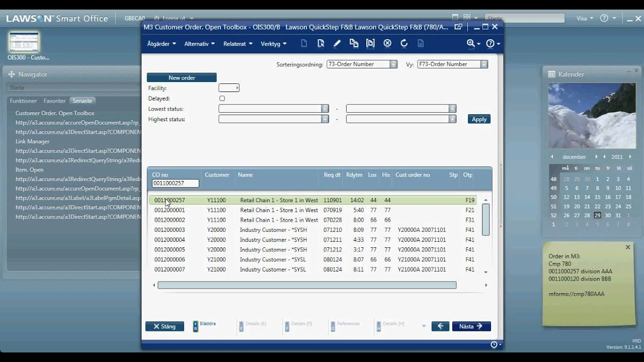Click the circled X Delete icon
Viewport: 644px width, 362px height.
(387, 44)
